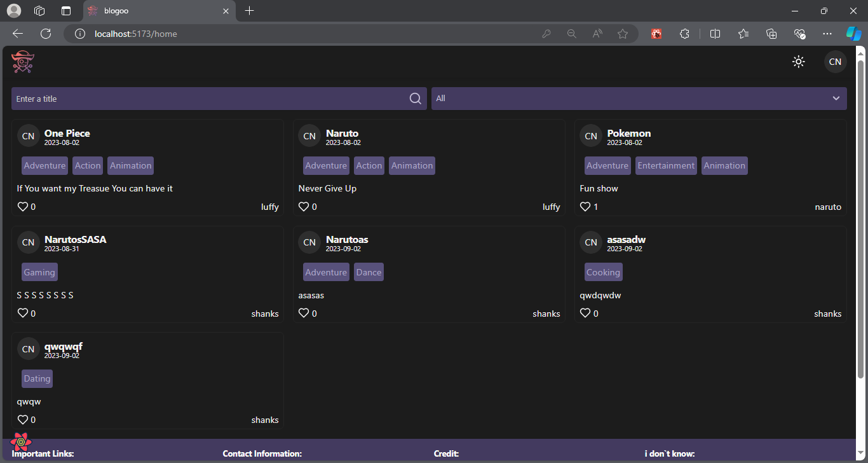This screenshot has width=868, height=463.
Task: Click Adventure tag on Narutoas card
Action: 326,272
